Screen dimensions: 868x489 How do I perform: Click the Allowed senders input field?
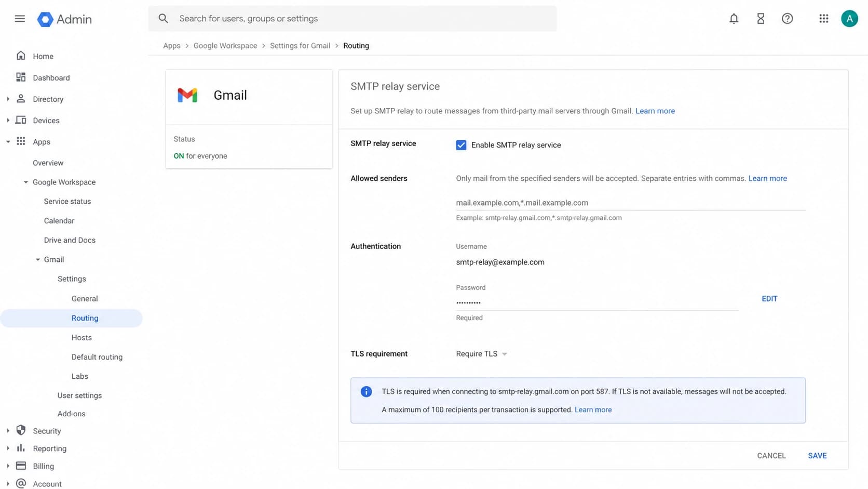coord(630,203)
